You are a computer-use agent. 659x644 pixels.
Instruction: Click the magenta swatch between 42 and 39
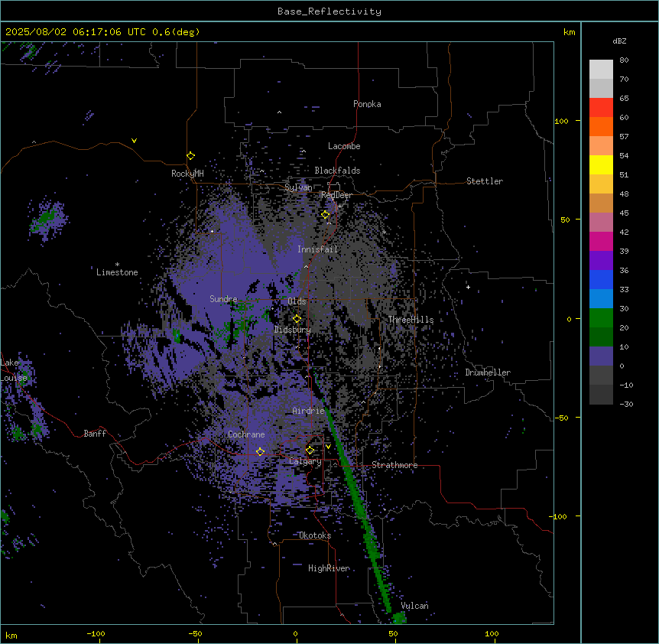click(601, 241)
